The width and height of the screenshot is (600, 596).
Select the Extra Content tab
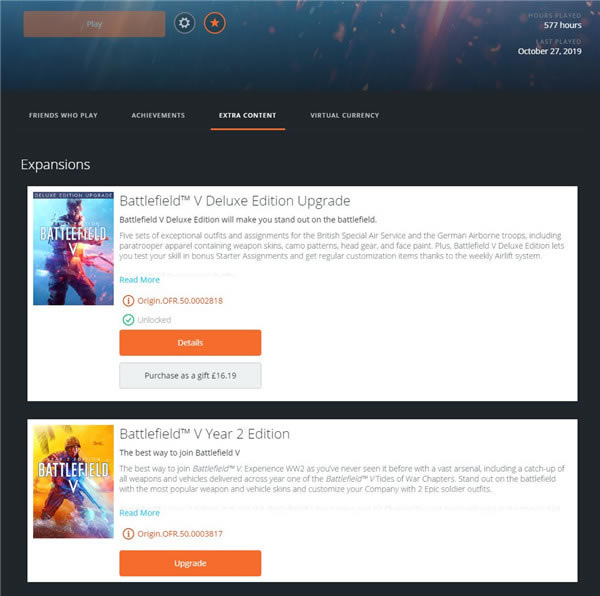(248, 116)
